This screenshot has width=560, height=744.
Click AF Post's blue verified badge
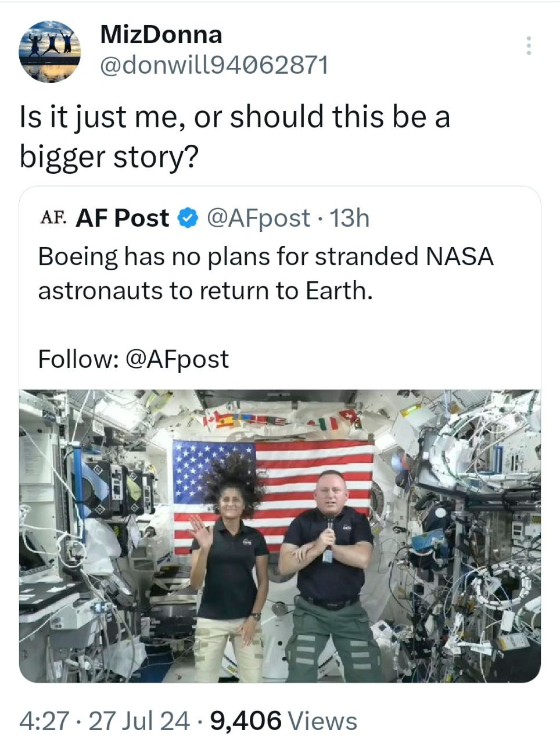click(x=187, y=218)
